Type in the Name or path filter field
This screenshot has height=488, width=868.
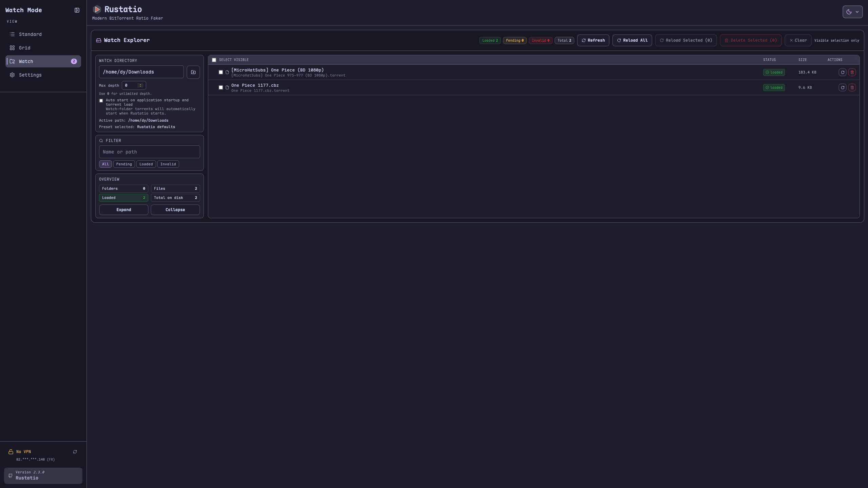tap(149, 151)
